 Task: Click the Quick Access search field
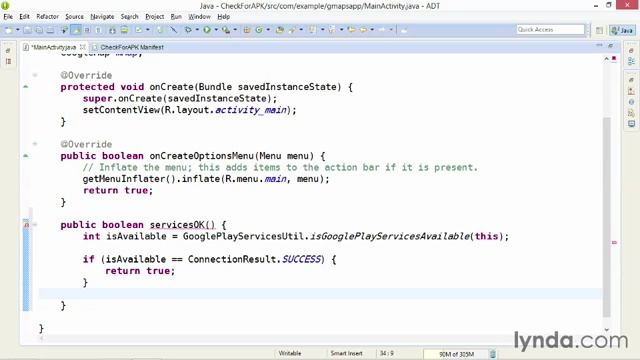coord(551,30)
